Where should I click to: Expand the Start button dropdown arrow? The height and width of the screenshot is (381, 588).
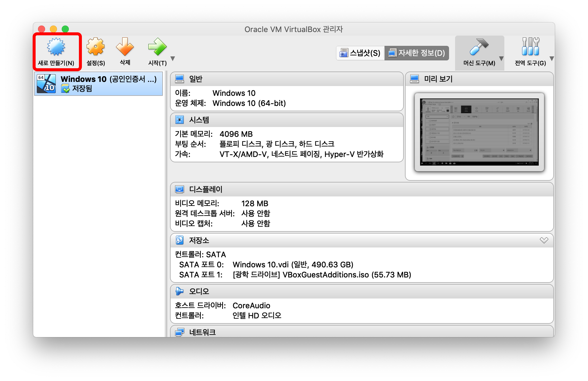[x=173, y=58]
